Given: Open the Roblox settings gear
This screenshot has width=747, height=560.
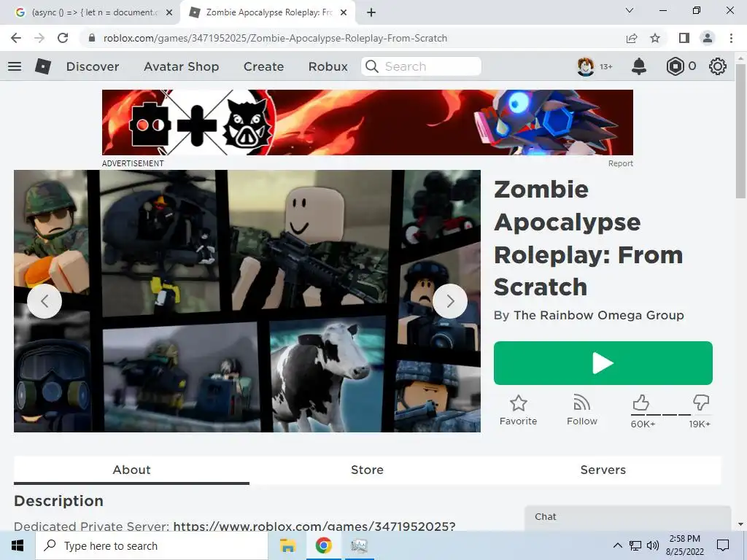Looking at the screenshot, I should 718,66.
